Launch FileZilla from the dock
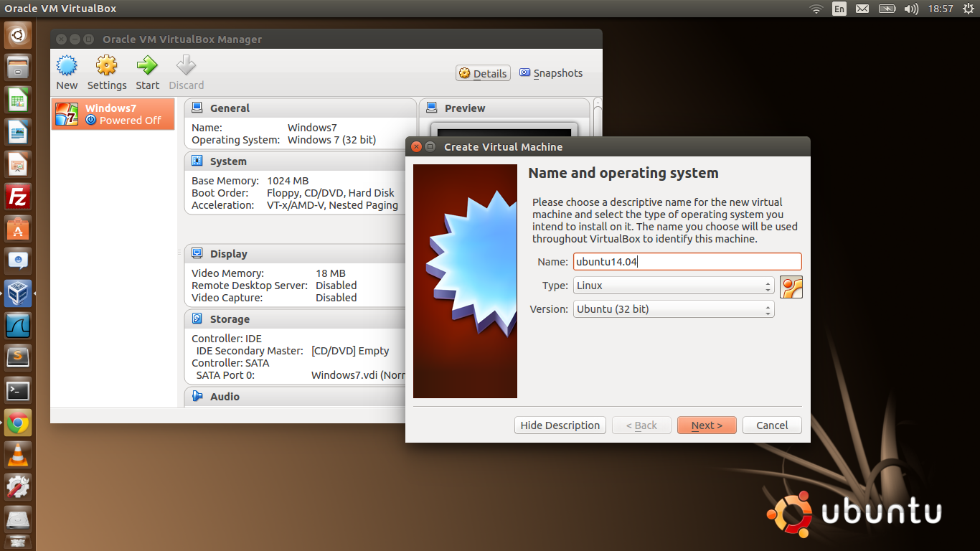Image resolution: width=980 pixels, height=551 pixels. coord(17,197)
